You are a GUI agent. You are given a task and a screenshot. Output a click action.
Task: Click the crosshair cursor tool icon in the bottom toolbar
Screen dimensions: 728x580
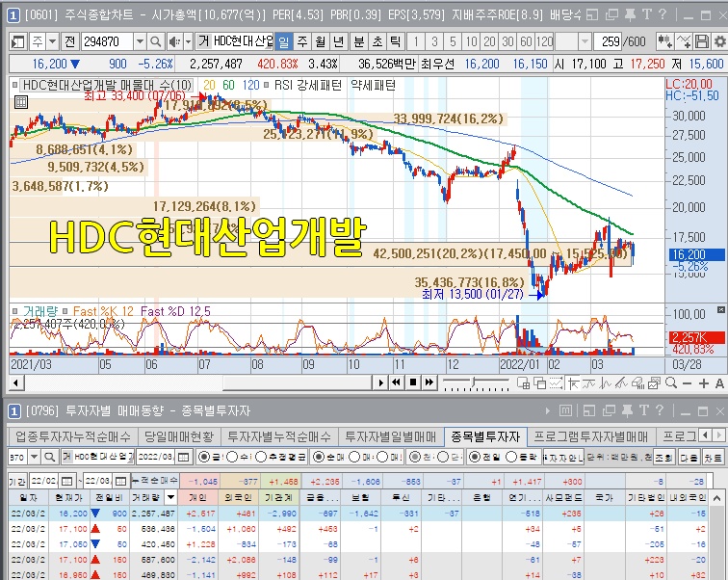pyautogui.click(x=573, y=383)
